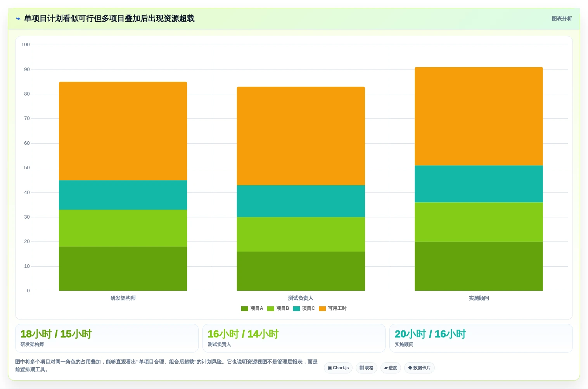This screenshot has height=389, width=588.
Task: Click the 项目A bar segment for 研发架构师
Action: (123, 269)
